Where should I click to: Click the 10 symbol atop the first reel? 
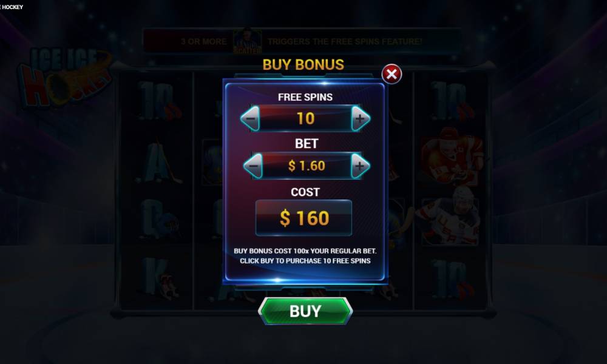pos(158,101)
